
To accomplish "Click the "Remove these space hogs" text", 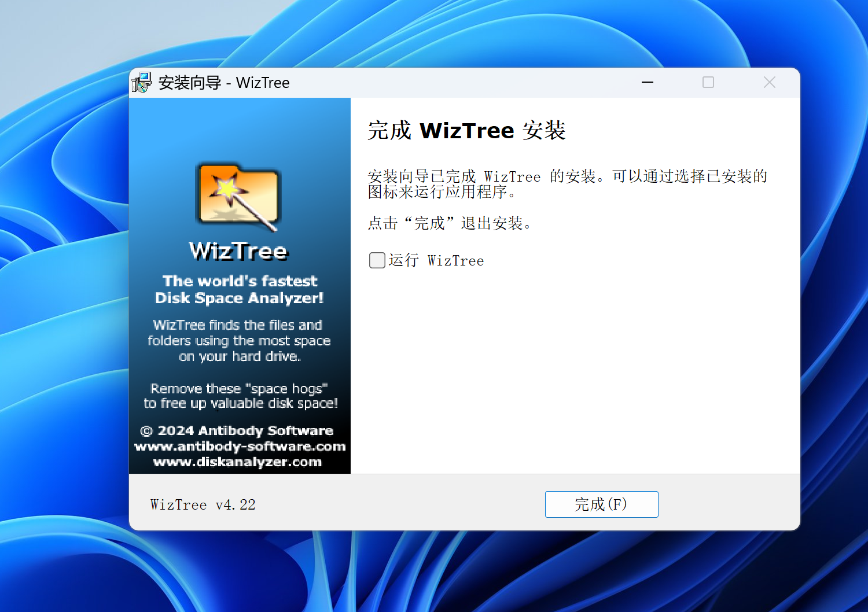I will click(240, 396).
